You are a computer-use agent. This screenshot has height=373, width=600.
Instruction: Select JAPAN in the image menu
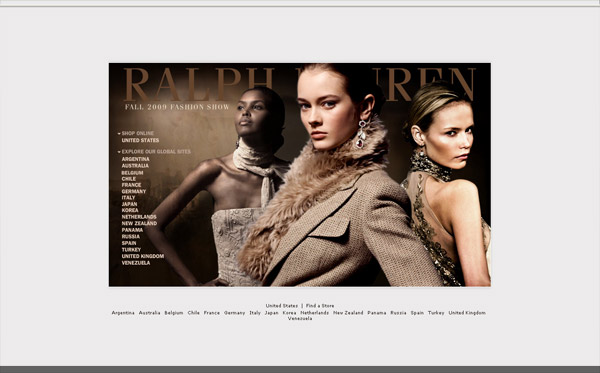coord(129,204)
